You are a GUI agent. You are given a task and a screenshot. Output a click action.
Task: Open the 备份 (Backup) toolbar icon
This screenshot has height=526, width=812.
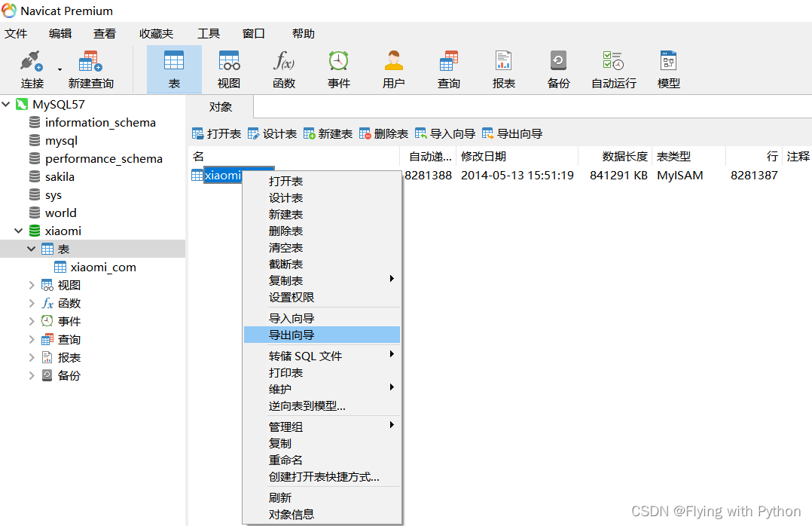tap(558, 68)
